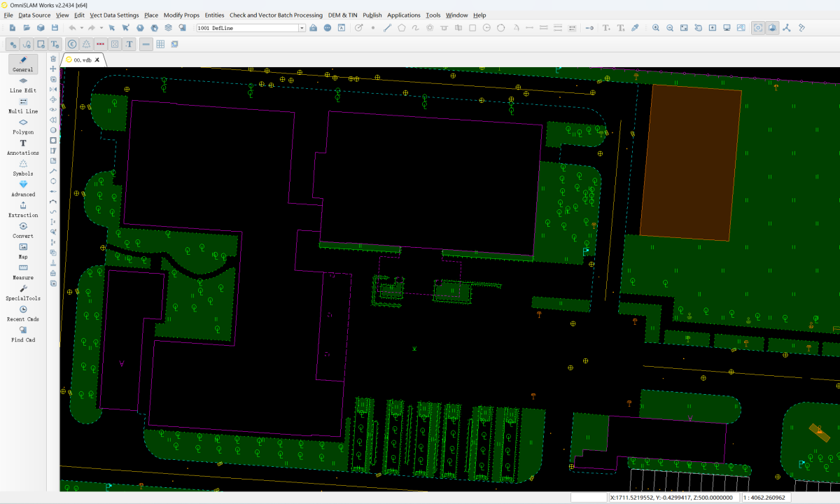Toggle the point snap mode button

click(13, 44)
